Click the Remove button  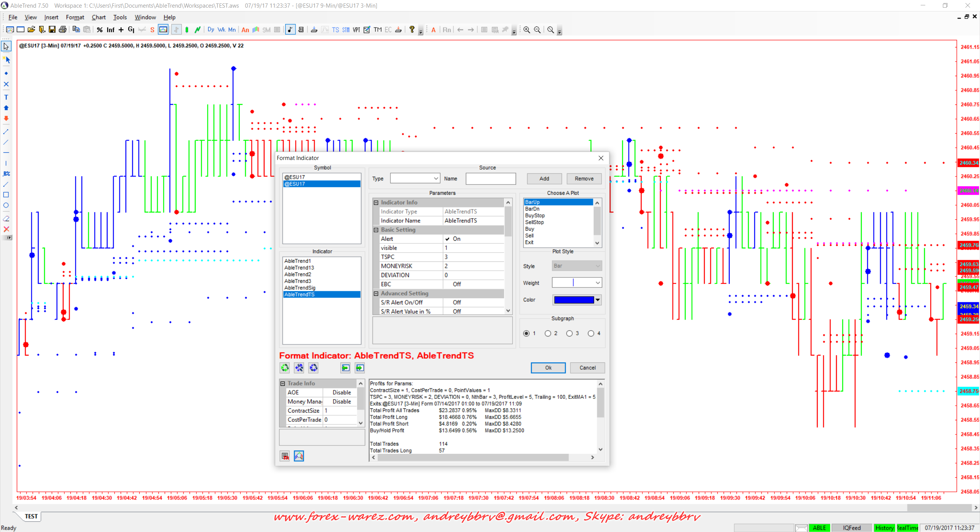584,179
